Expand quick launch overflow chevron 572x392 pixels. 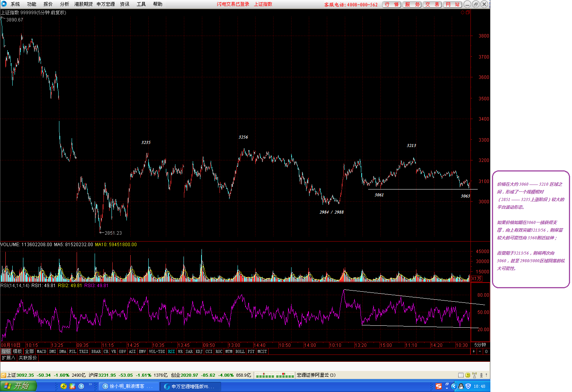91,384
